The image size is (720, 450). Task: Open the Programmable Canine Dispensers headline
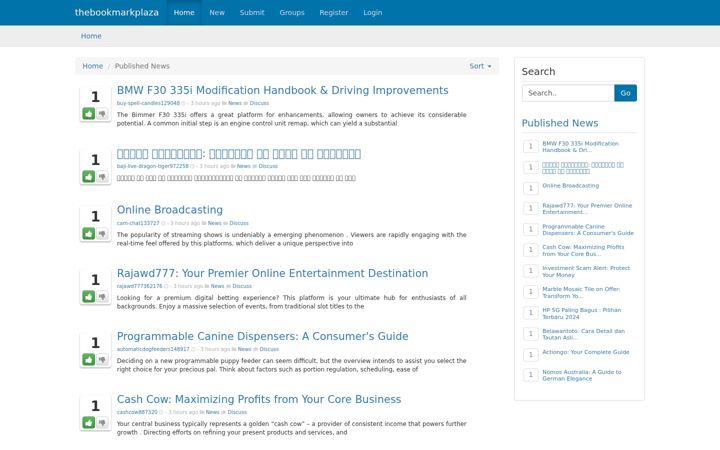tap(262, 336)
